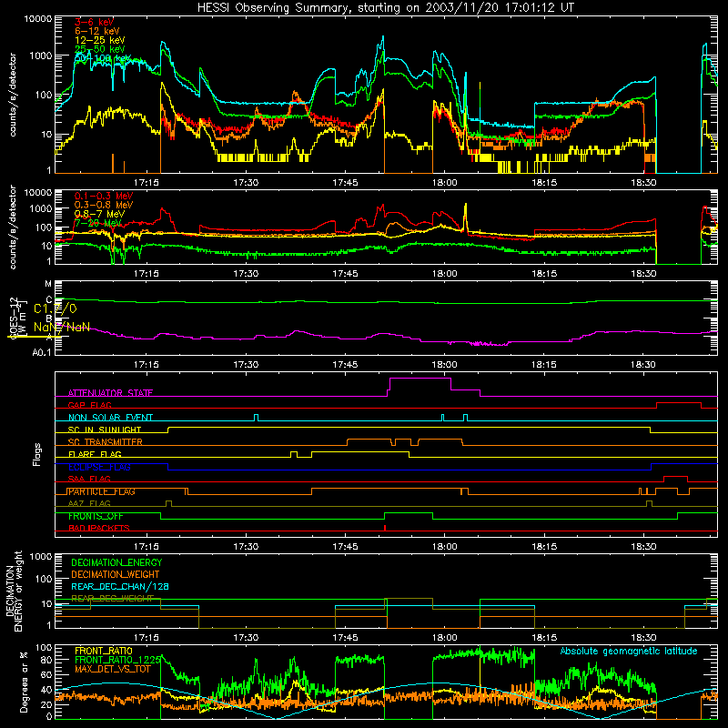This screenshot has height=728, width=728.
Task: Click the counts/s/detector title of top panel
Action: [13, 95]
